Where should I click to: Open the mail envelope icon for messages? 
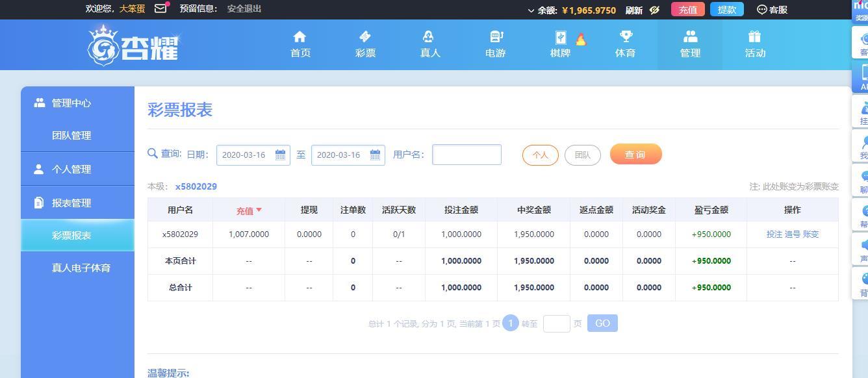click(x=160, y=9)
